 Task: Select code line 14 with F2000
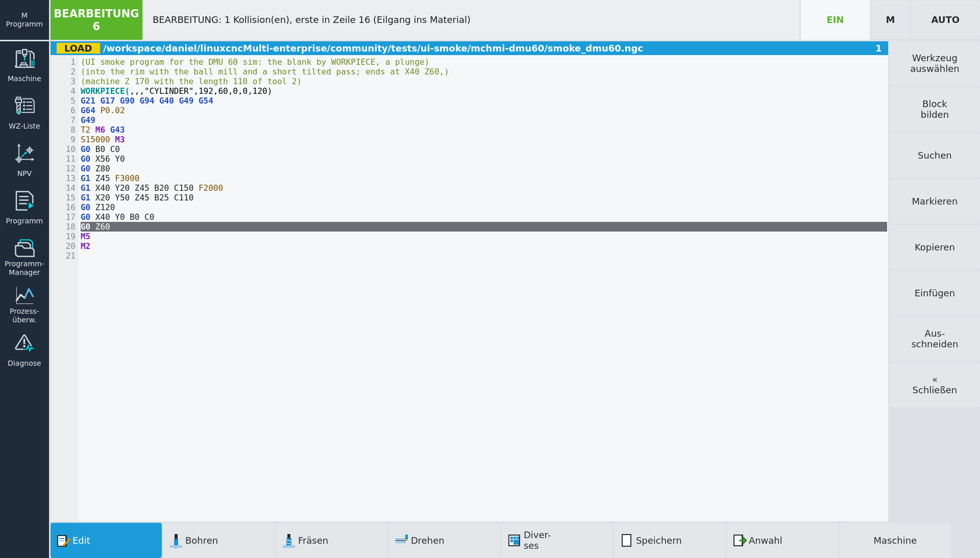click(x=483, y=188)
